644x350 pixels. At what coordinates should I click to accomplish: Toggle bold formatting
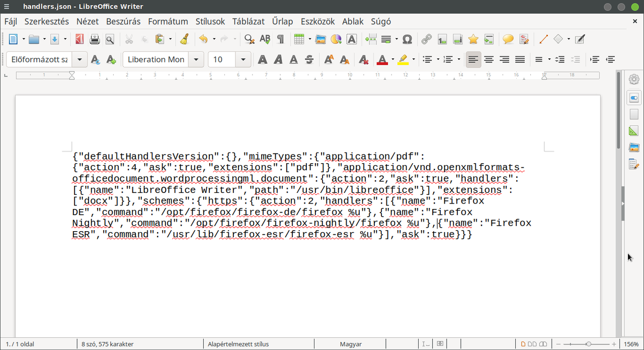pos(263,59)
